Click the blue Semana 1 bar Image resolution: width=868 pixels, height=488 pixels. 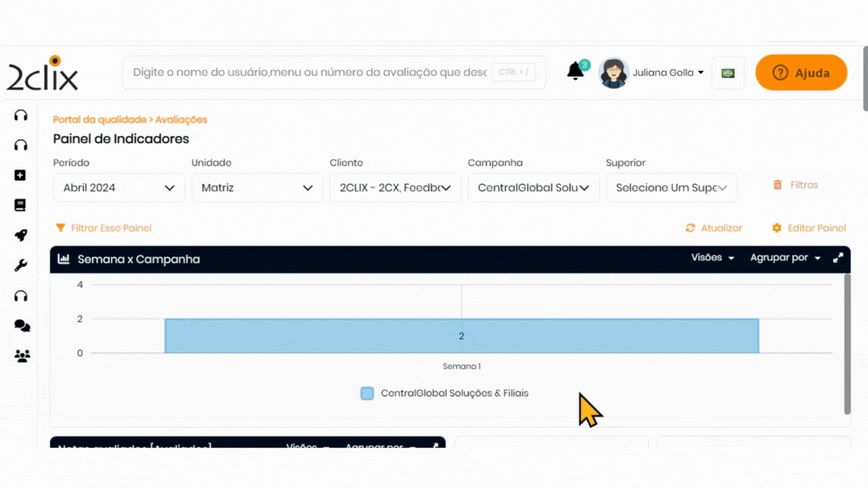pos(461,336)
